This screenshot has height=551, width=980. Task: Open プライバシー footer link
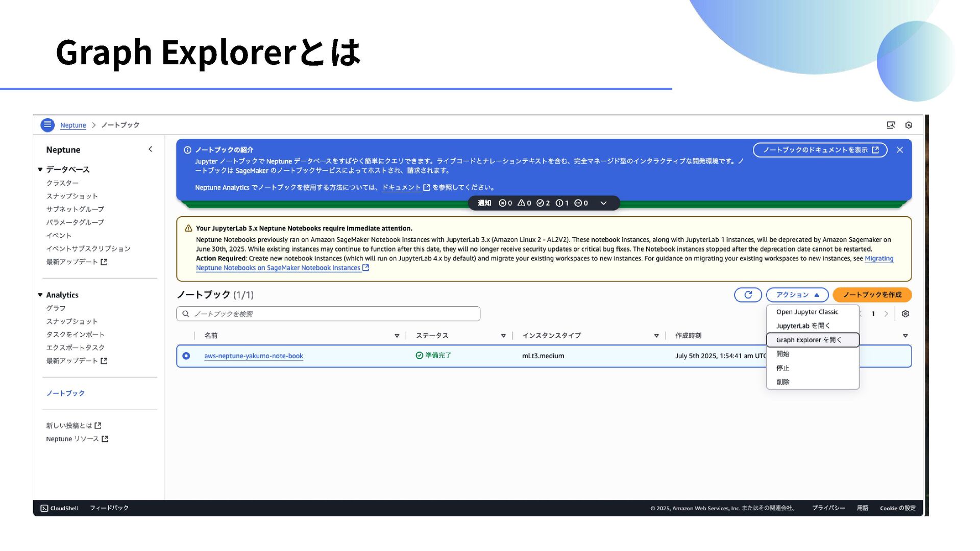tap(828, 508)
